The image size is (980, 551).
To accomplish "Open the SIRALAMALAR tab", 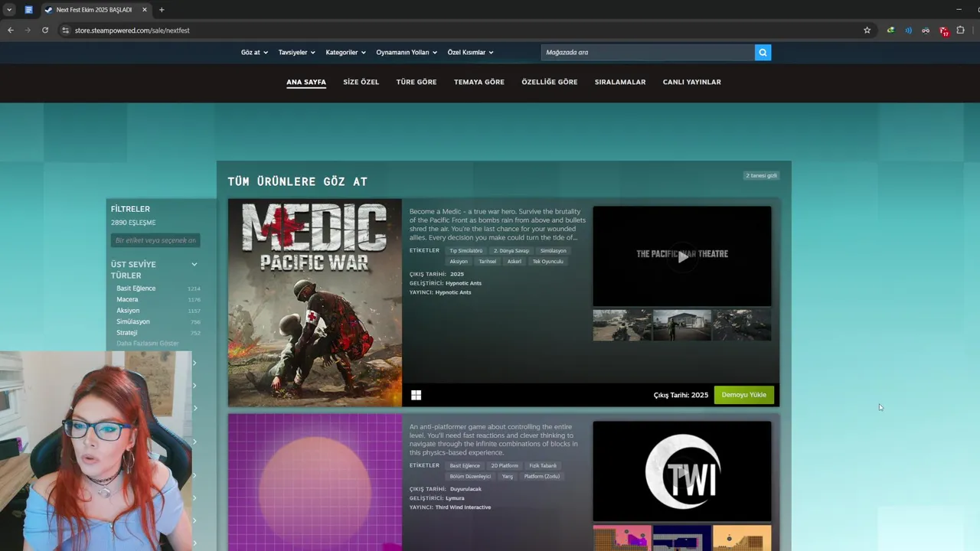I will tap(620, 82).
